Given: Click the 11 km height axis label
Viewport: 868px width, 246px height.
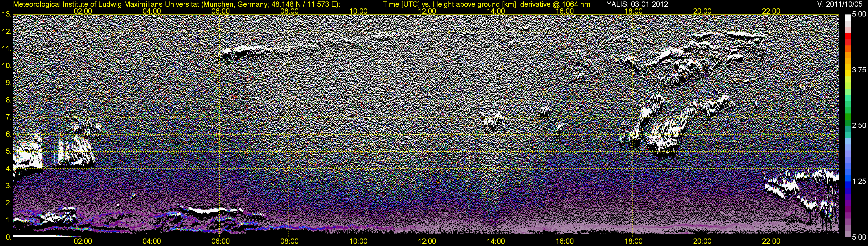Looking at the screenshot, I should click(6, 49).
